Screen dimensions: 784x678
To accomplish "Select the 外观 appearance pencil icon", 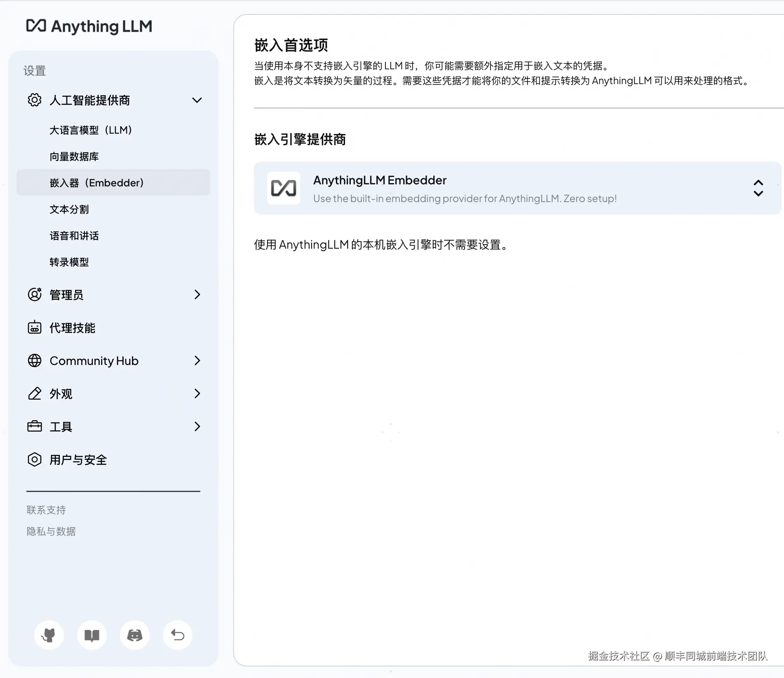I will click(35, 394).
